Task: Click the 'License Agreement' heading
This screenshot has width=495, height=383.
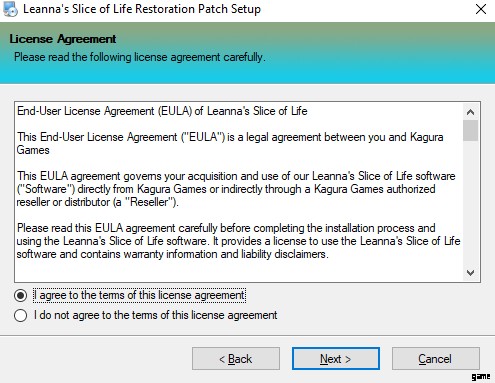Action: click(63, 39)
